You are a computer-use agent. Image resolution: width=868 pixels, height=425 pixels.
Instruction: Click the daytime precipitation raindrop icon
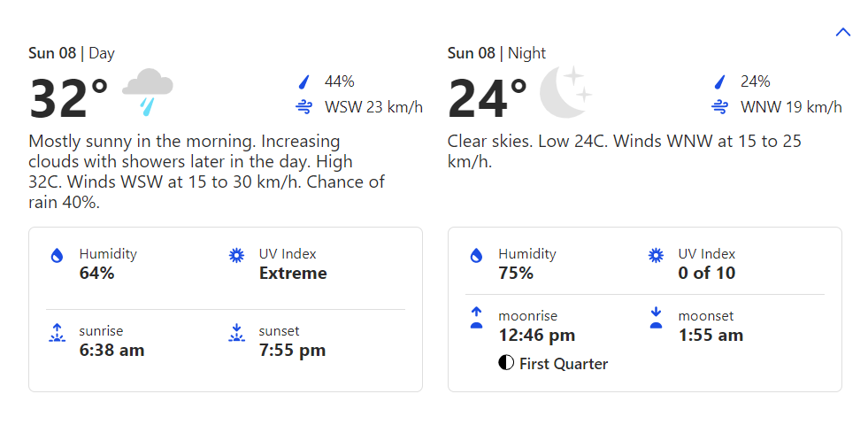[x=304, y=82]
